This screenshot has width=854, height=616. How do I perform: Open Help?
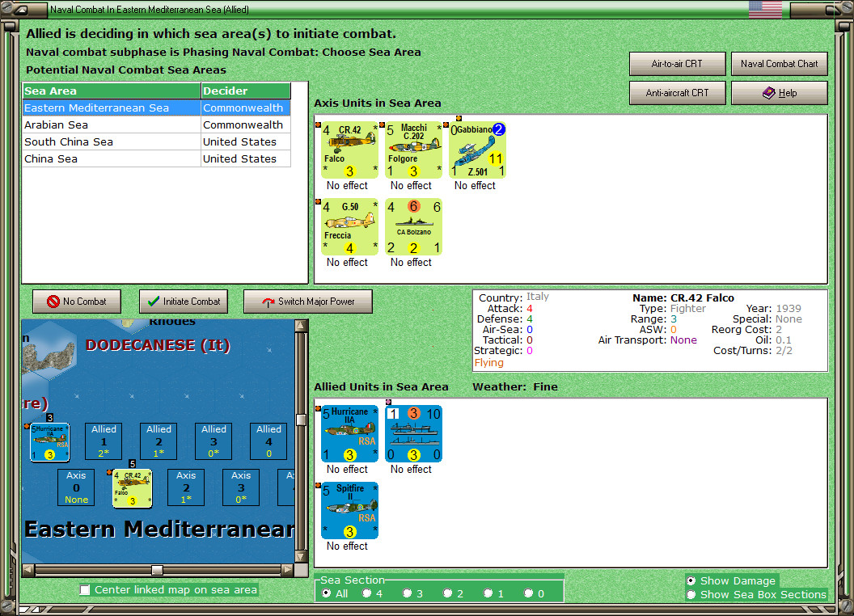(x=780, y=93)
